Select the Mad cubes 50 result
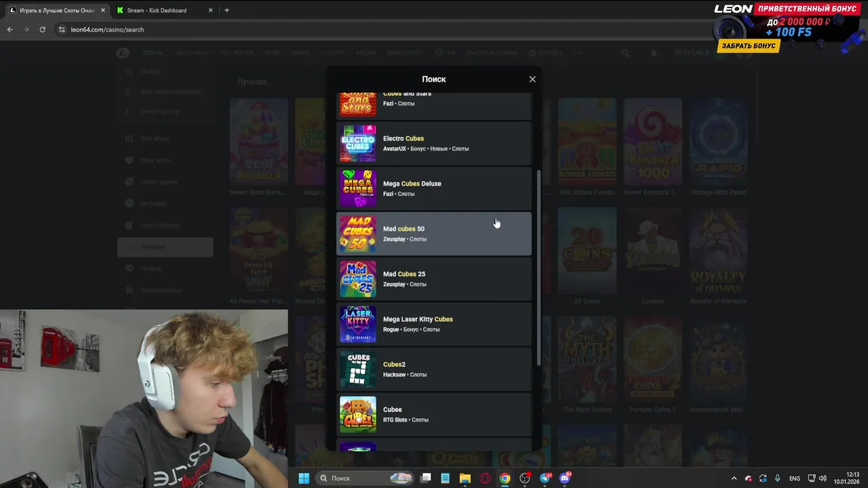The height and width of the screenshot is (488, 868). tap(434, 234)
